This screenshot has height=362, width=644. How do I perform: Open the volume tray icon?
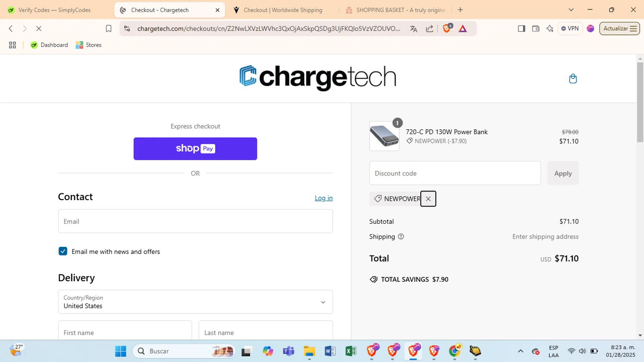click(x=582, y=351)
